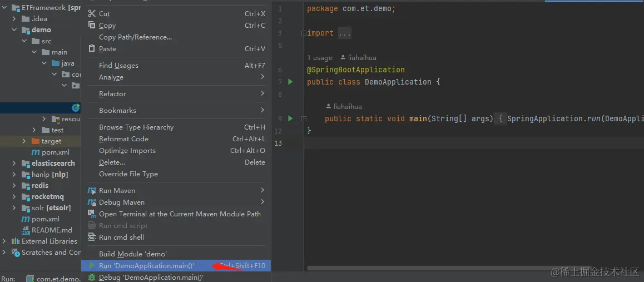Click the run gutter icon beside class DemoApplication
The height and width of the screenshot is (282, 644).
[x=290, y=82]
